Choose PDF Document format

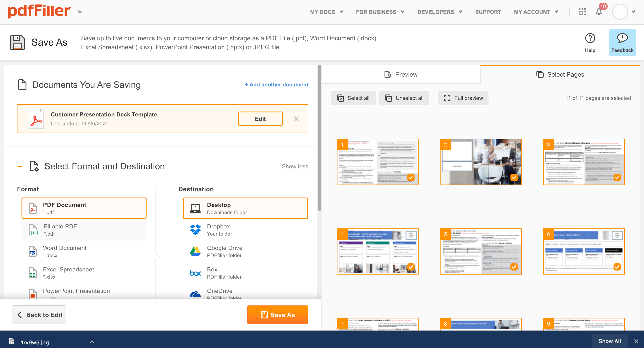point(84,208)
